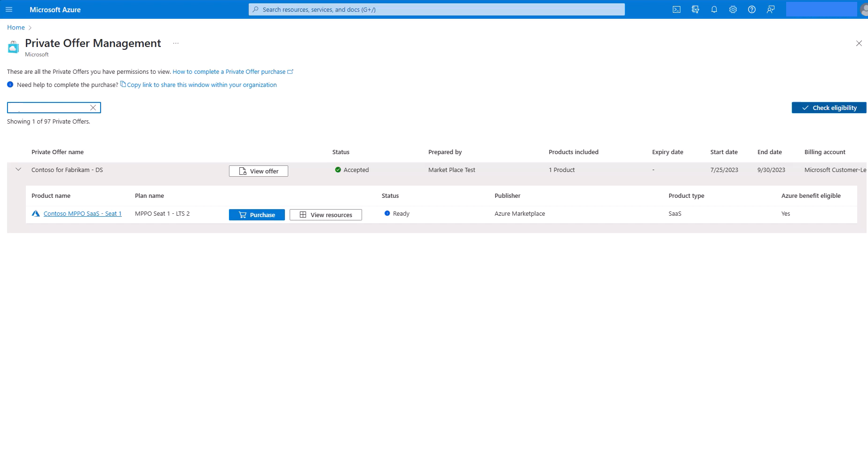Open the more options ellipsis beside the title
This screenshot has width=868, height=469.
tap(176, 43)
